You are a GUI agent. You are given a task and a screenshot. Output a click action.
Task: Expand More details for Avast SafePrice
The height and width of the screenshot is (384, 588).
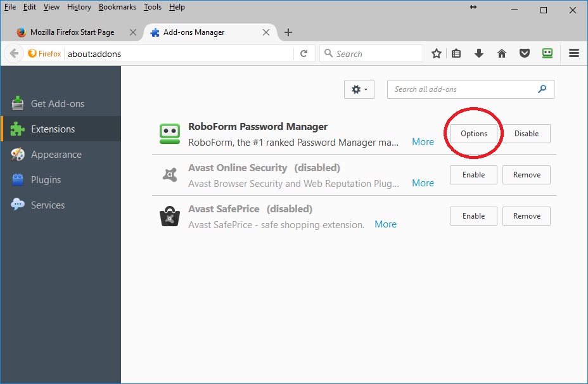[385, 224]
